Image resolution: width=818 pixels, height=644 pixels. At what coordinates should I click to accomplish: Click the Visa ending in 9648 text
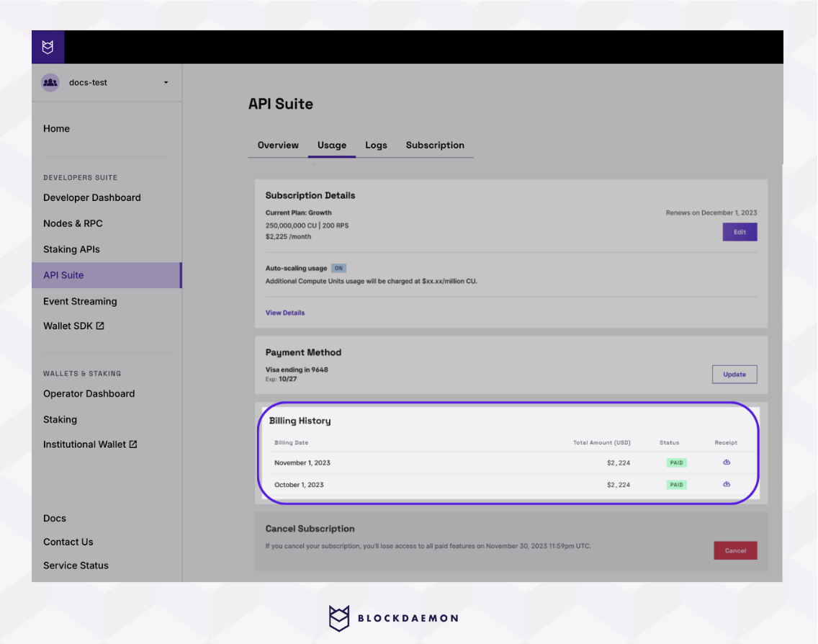[297, 370]
